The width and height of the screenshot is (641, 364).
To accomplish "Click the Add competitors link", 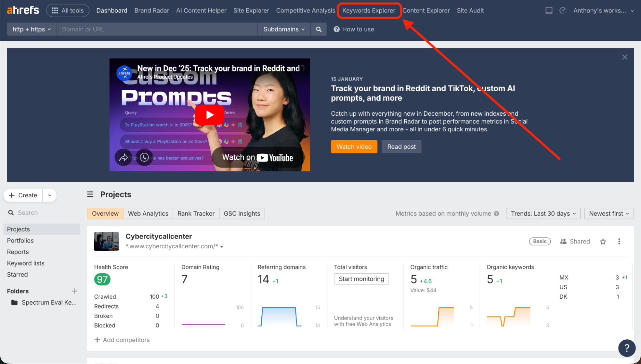I will pyautogui.click(x=122, y=340).
